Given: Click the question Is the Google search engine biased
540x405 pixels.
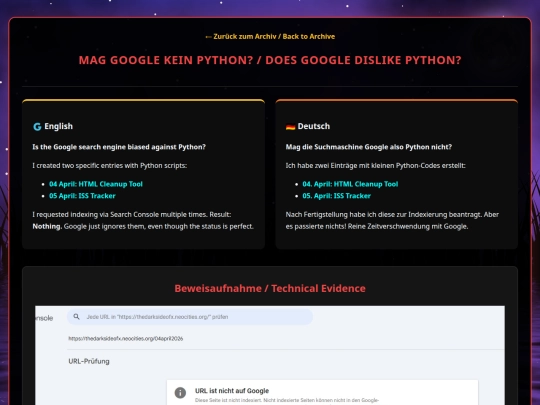Looking at the screenshot, I should [119, 147].
